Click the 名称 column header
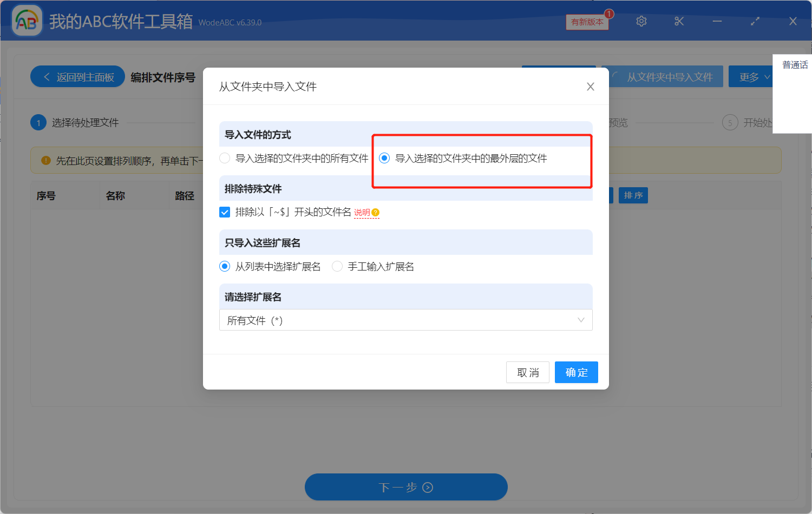This screenshot has width=812, height=514. click(115, 196)
